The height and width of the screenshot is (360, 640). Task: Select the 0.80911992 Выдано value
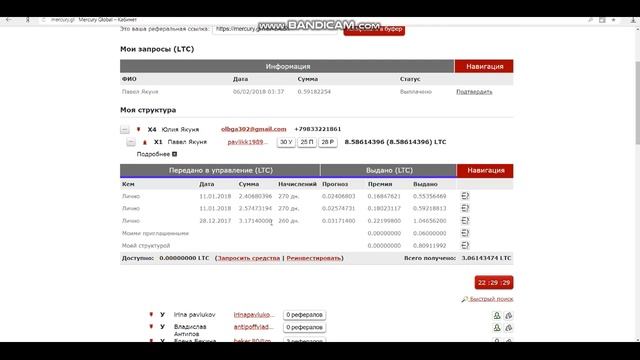point(429,246)
